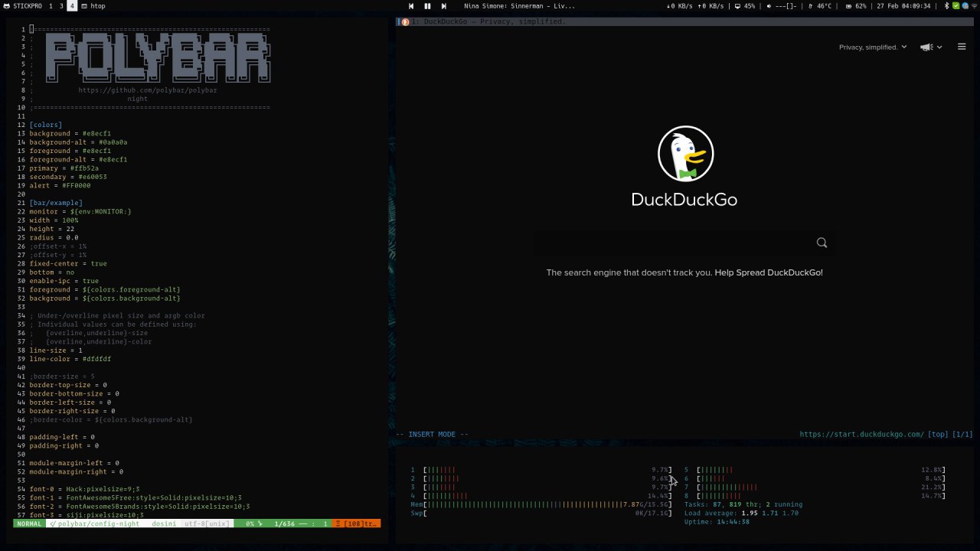Click the upload speed 0 KB/s indicator
The width and height of the screenshot is (980, 551).
pos(710,6)
